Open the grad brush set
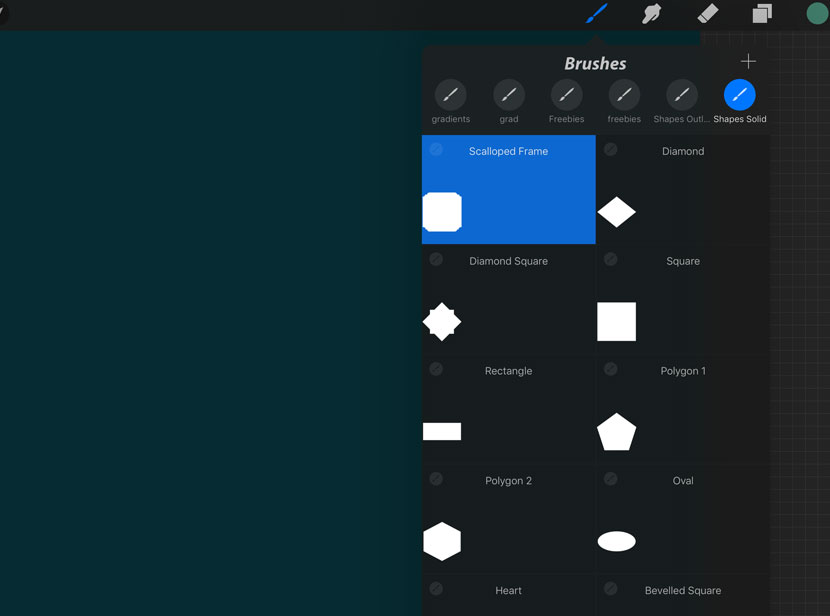Screen dimensions: 830x616 pyautogui.click(x=509, y=102)
